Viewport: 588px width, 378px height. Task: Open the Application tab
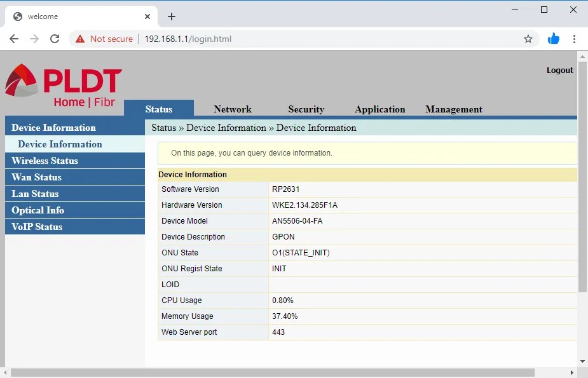click(x=379, y=109)
